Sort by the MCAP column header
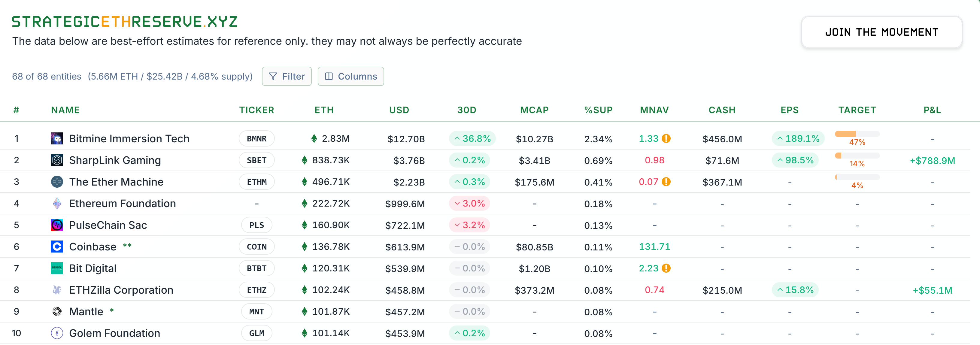Image resolution: width=980 pixels, height=345 pixels. (534, 110)
